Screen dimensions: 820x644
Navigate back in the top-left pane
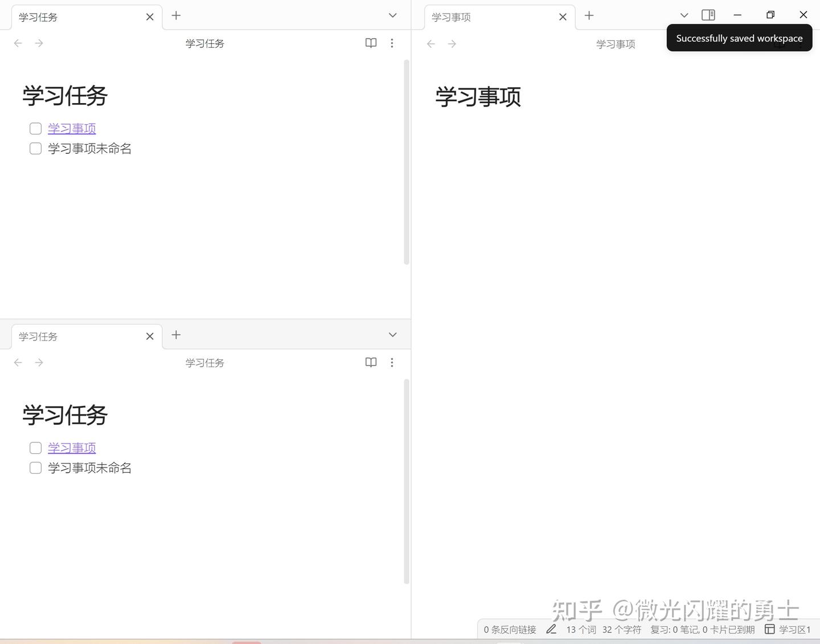18,43
